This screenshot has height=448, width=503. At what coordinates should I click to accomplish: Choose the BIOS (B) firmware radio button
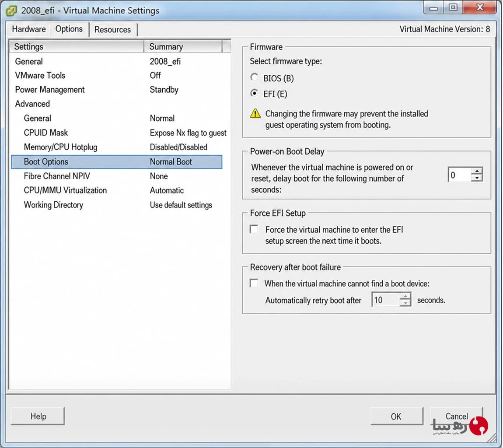point(255,77)
